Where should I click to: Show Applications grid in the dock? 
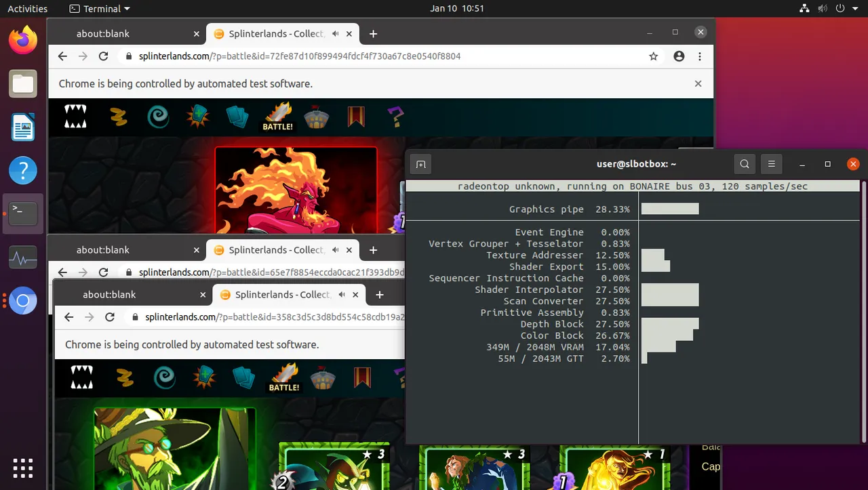(23, 468)
